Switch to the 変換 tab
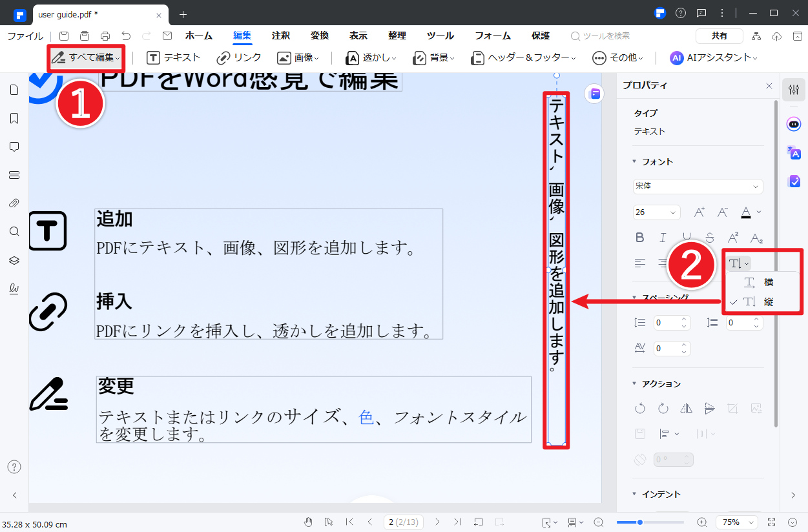Viewport: 808px width, 532px height. pyautogui.click(x=320, y=36)
